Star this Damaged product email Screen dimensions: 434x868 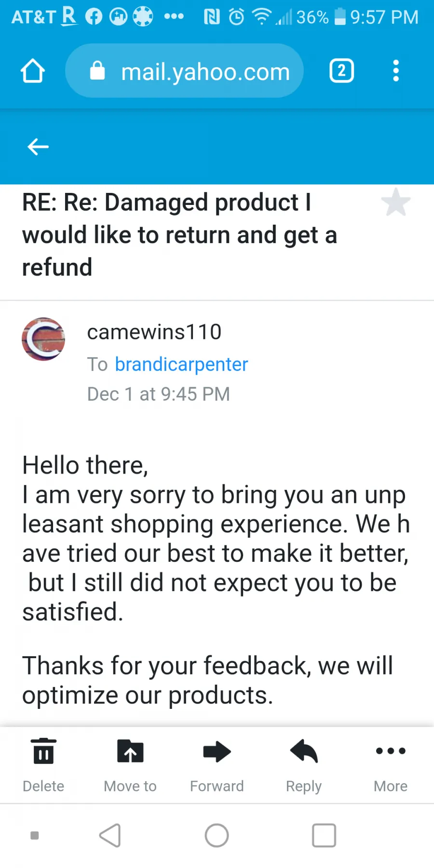point(395,202)
